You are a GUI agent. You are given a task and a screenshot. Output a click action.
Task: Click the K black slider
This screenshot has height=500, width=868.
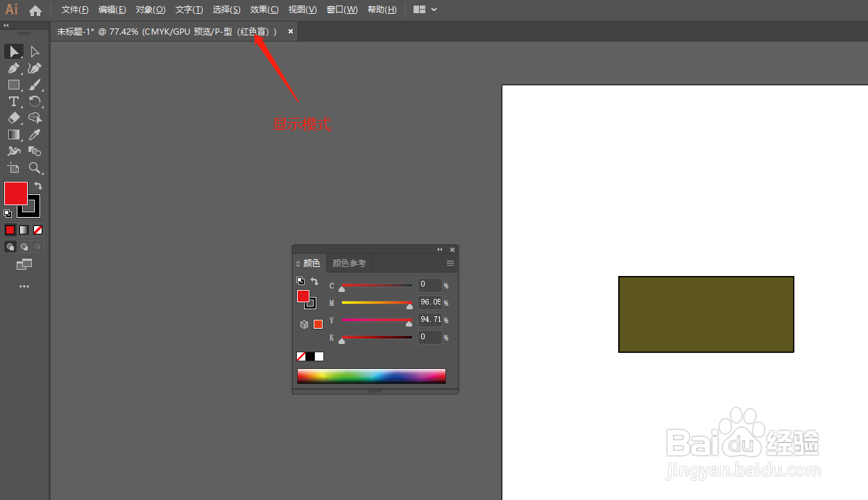(x=377, y=338)
